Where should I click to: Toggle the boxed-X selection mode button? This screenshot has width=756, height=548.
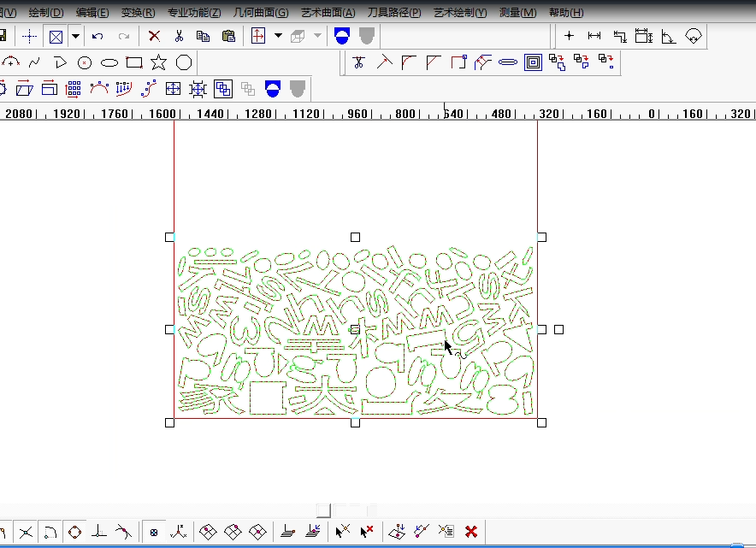coord(56,36)
